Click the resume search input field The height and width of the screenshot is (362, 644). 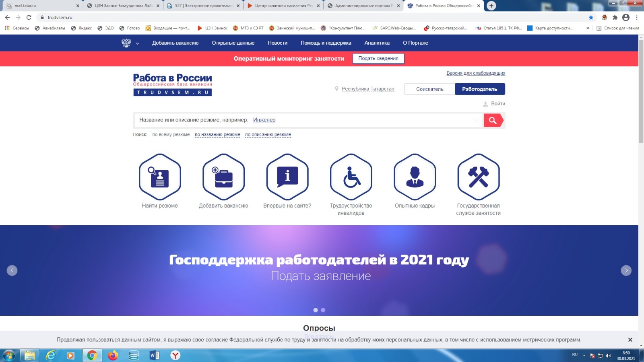[362, 120]
